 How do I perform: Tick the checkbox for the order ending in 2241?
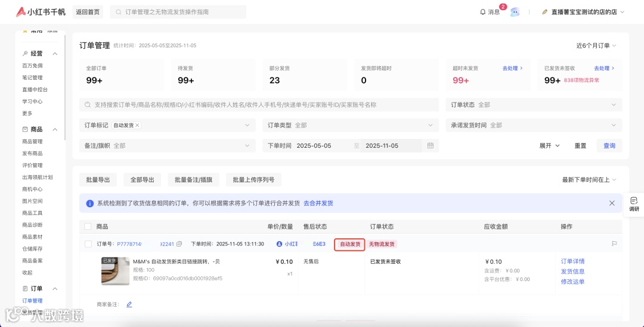point(88,244)
